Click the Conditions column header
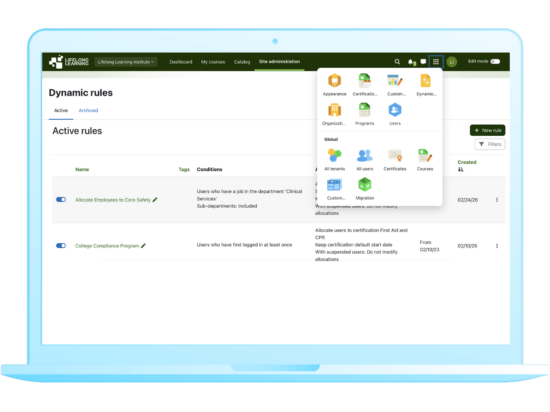 (209, 169)
